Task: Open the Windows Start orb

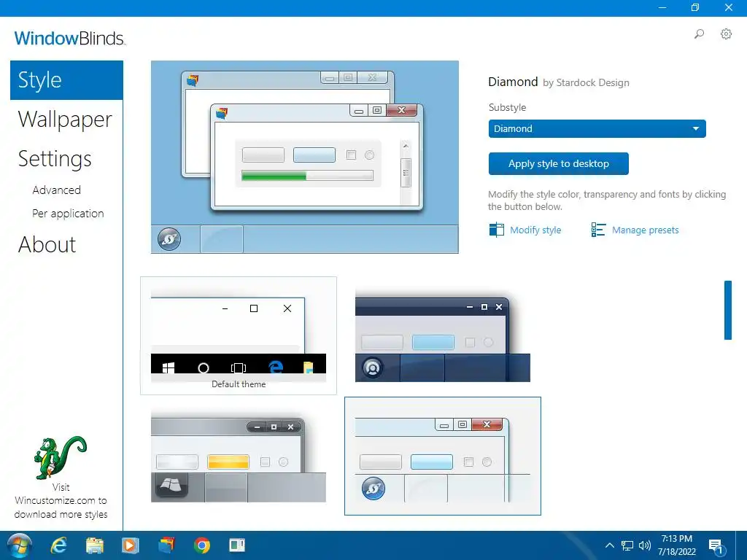Action: [x=19, y=545]
